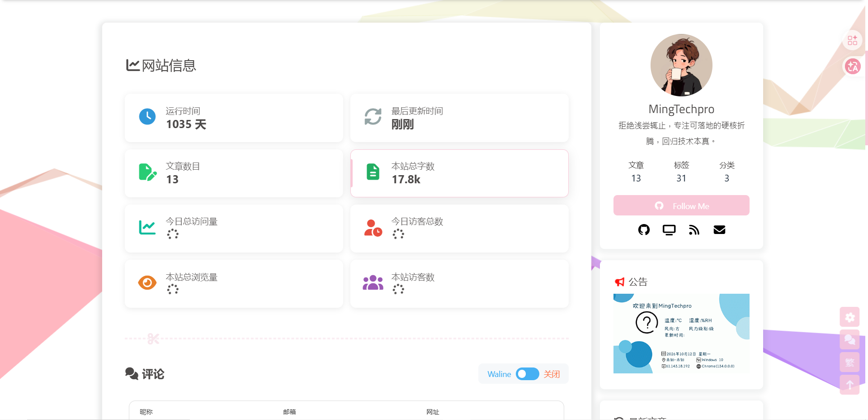
Task: Click the 邮箱 email input field
Action: tap(344, 412)
